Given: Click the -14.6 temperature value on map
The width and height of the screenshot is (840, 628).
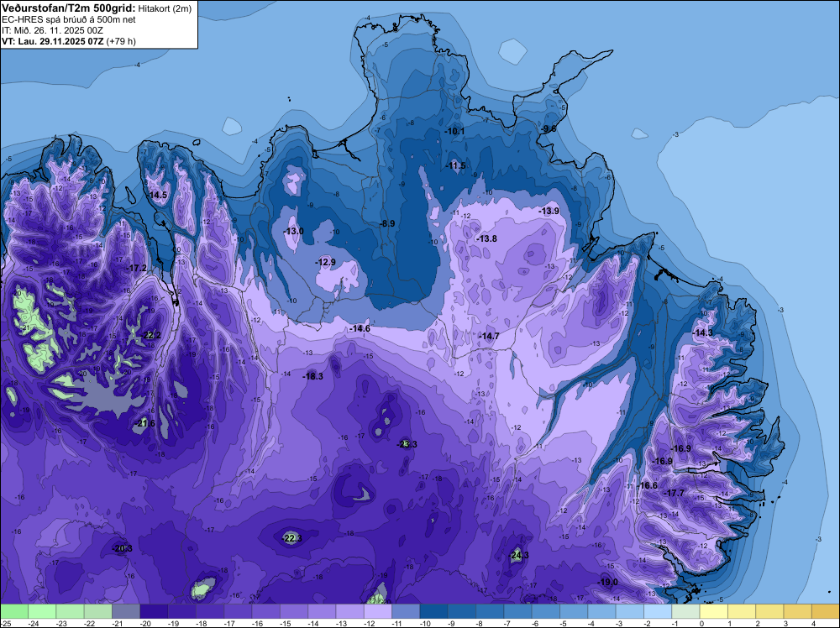Looking at the screenshot, I should tap(360, 328).
